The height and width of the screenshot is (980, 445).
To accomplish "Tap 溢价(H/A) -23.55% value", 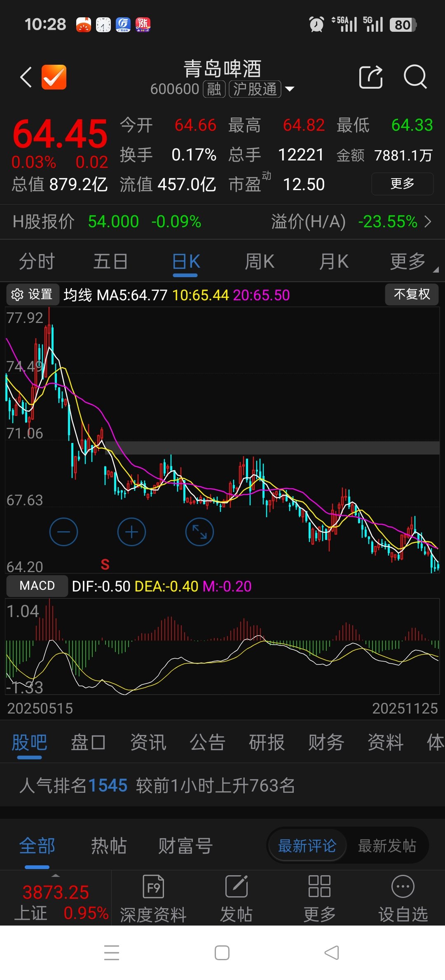I will tap(388, 222).
